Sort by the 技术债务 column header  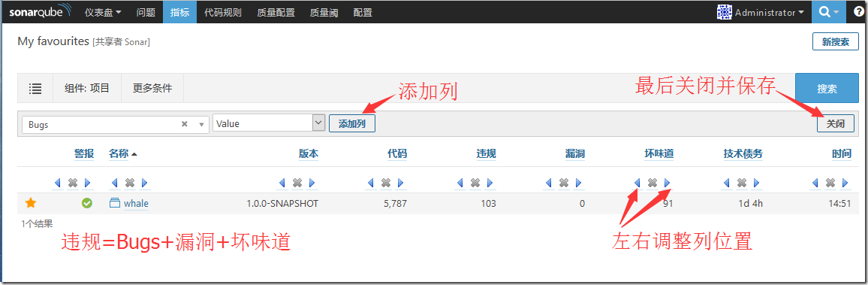743,153
